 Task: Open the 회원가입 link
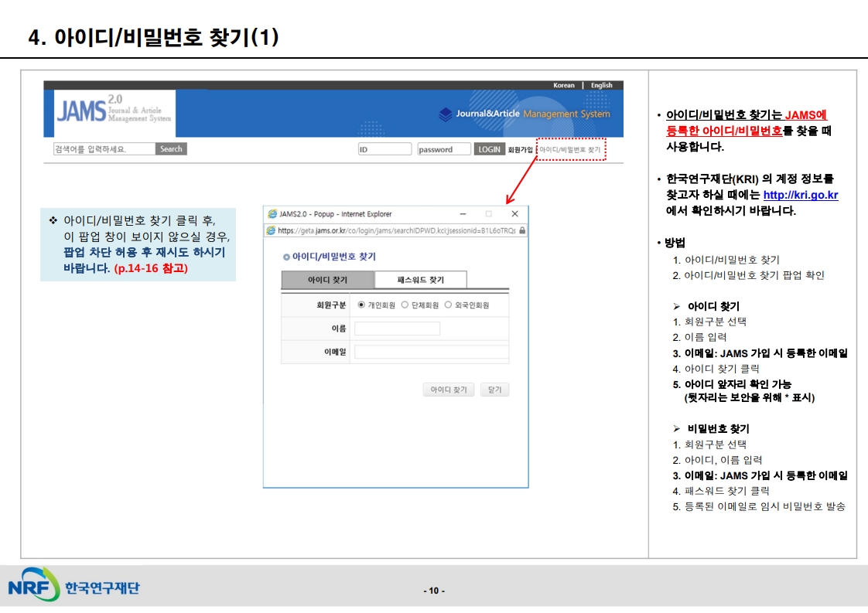(521, 150)
